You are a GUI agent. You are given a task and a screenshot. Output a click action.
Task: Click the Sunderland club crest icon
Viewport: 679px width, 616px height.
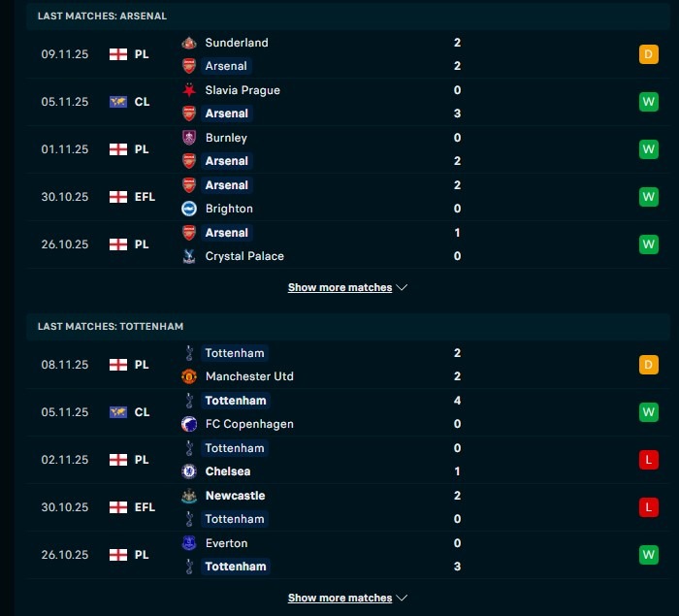189,43
